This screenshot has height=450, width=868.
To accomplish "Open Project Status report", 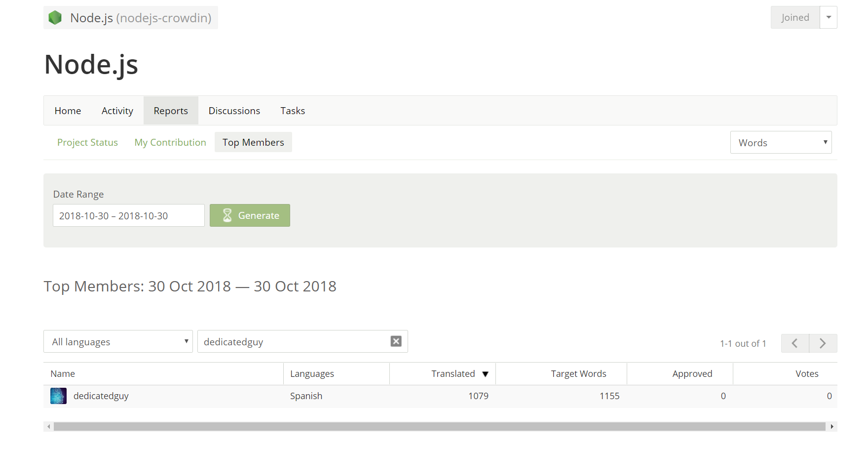I will click(87, 142).
